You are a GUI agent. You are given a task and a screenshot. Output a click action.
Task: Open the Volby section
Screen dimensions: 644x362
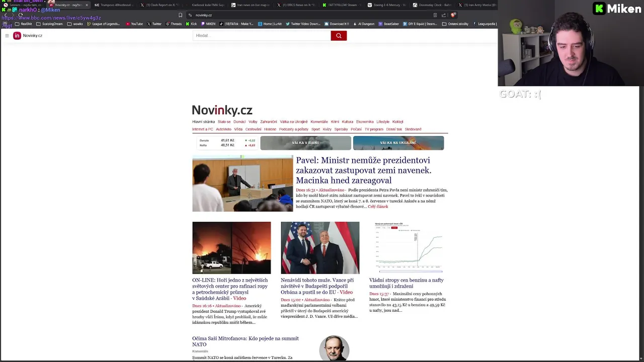(x=253, y=122)
